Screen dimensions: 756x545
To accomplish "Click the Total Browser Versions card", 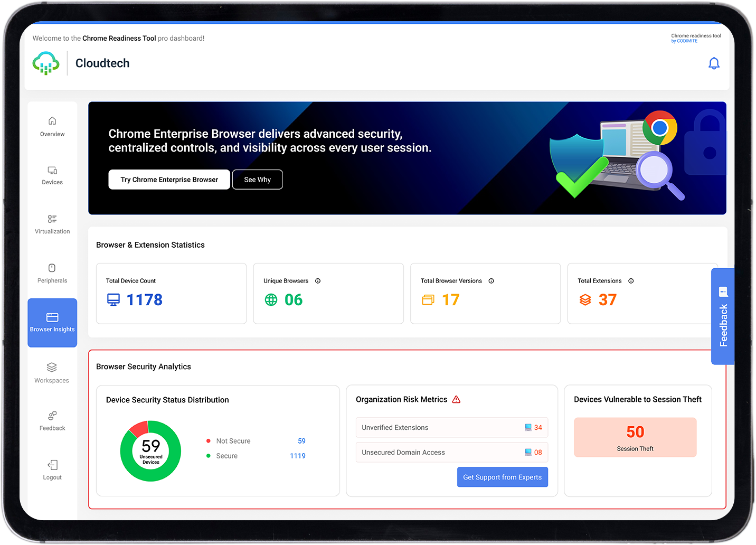I will [486, 294].
